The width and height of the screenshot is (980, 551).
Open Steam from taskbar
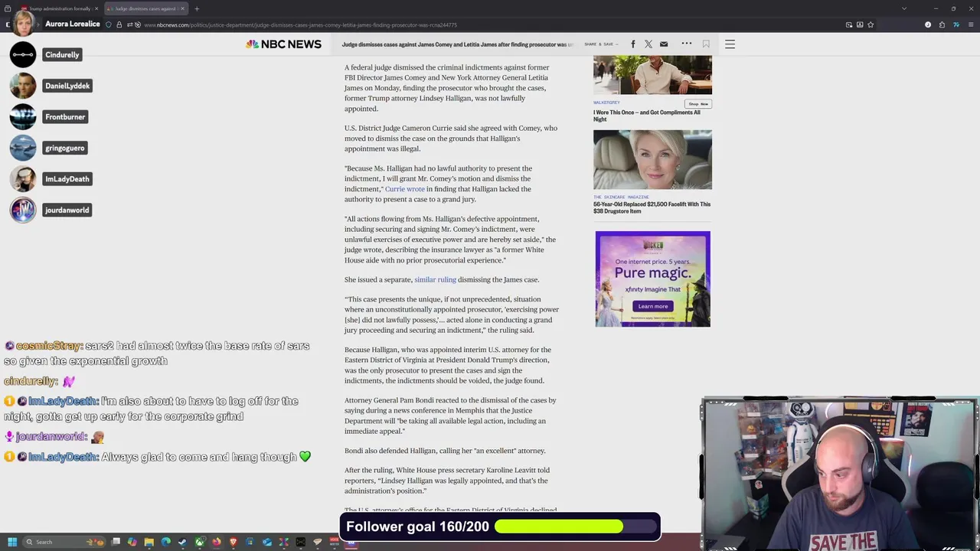pyautogui.click(x=182, y=542)
